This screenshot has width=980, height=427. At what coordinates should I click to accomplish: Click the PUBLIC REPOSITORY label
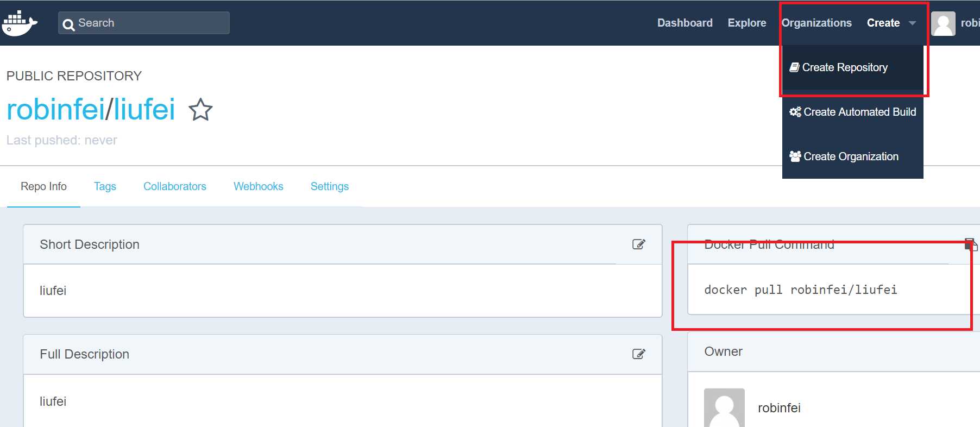pos(74,76)
